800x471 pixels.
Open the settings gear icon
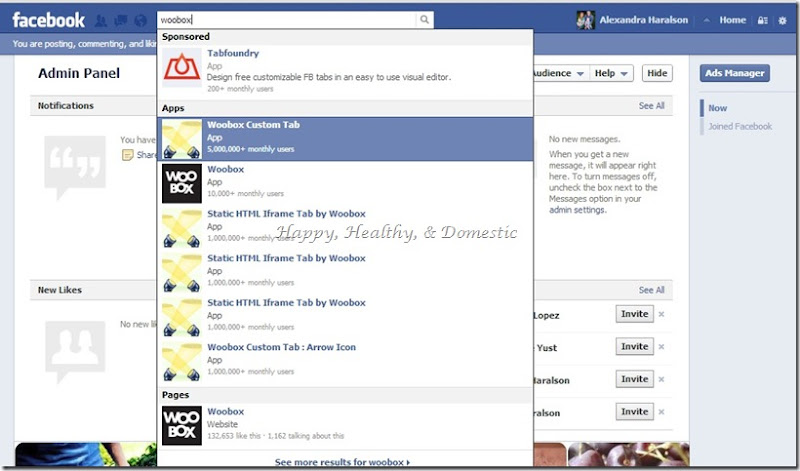782,20
